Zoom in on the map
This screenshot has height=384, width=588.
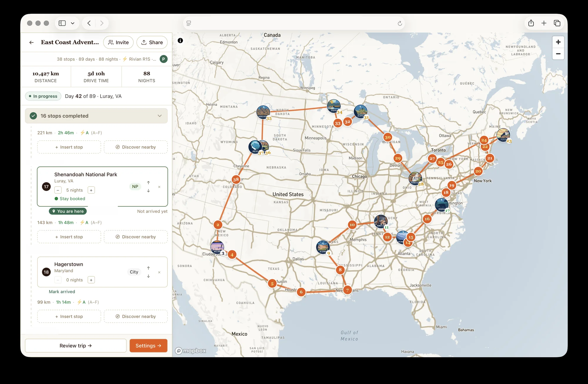click(558, 42)
